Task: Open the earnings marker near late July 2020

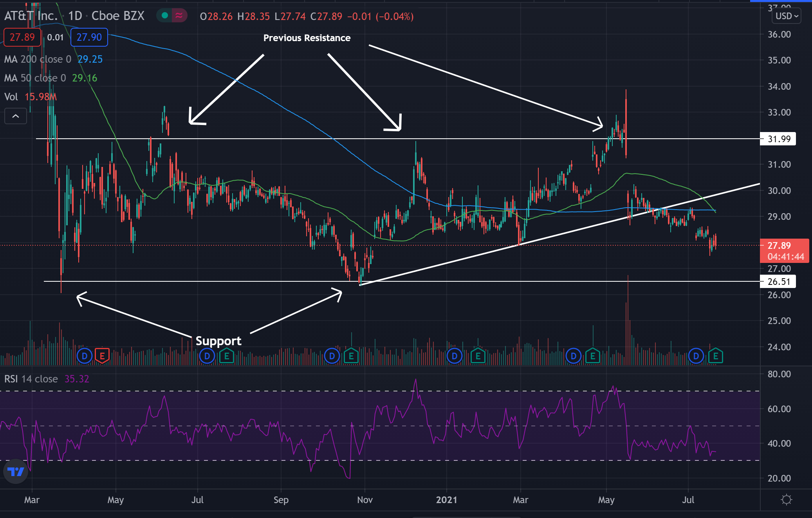Action: pyautogui.click(x=227, y=356)
